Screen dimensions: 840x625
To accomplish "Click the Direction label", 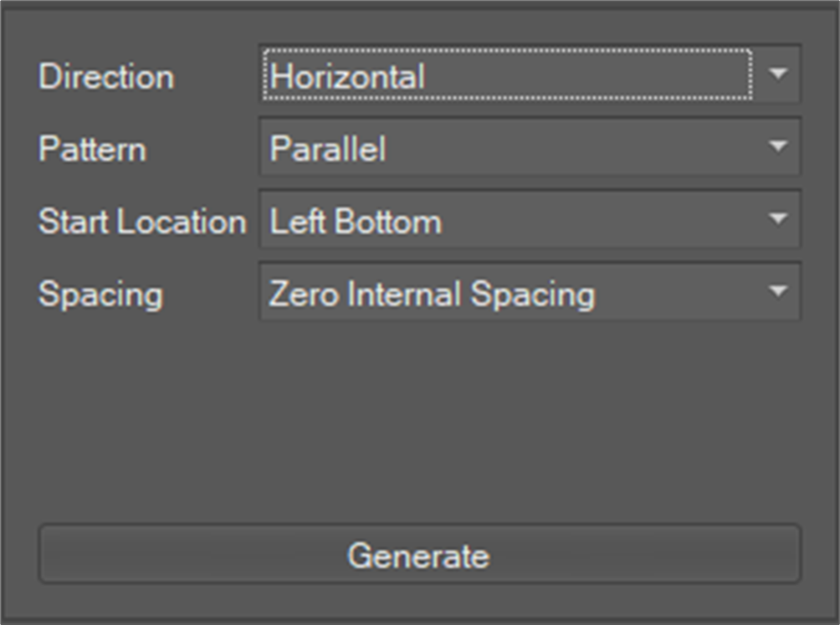I will 106,76.
